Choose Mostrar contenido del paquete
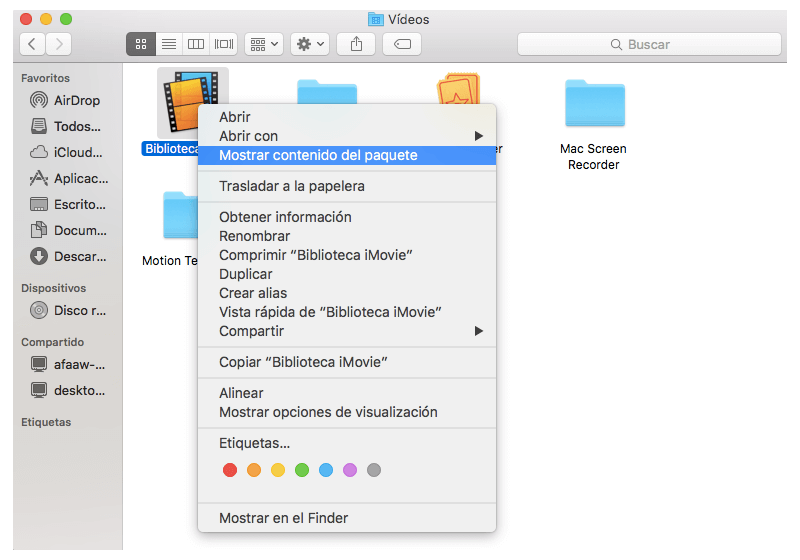 (x=347, y=155)
